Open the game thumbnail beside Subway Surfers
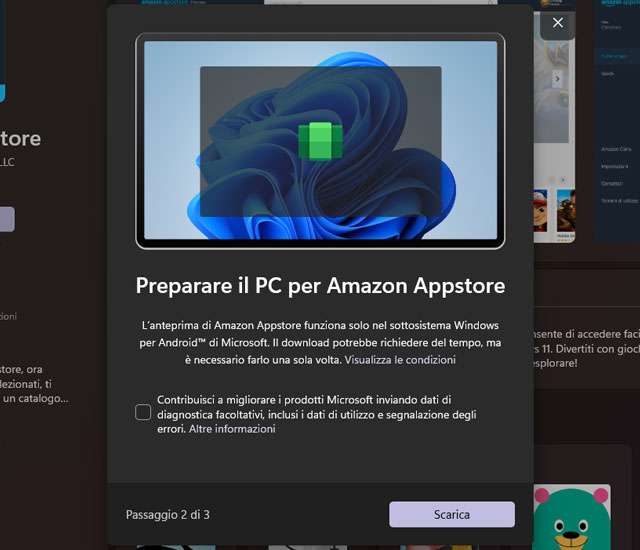This screenshot has height=550, width=640. [x=566, y=211]
